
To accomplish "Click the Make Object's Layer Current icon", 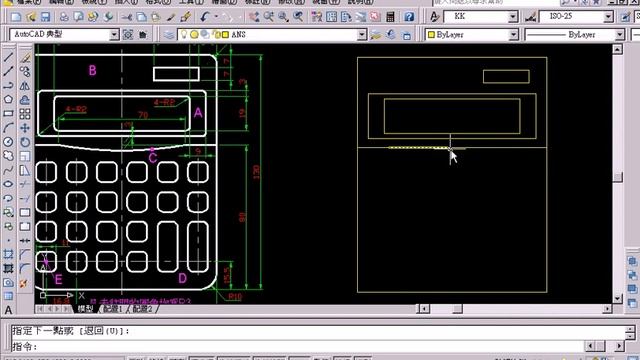I will tap(376, 35).
